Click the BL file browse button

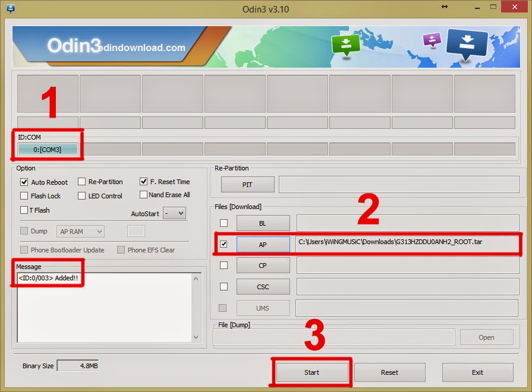pos(263,223)
